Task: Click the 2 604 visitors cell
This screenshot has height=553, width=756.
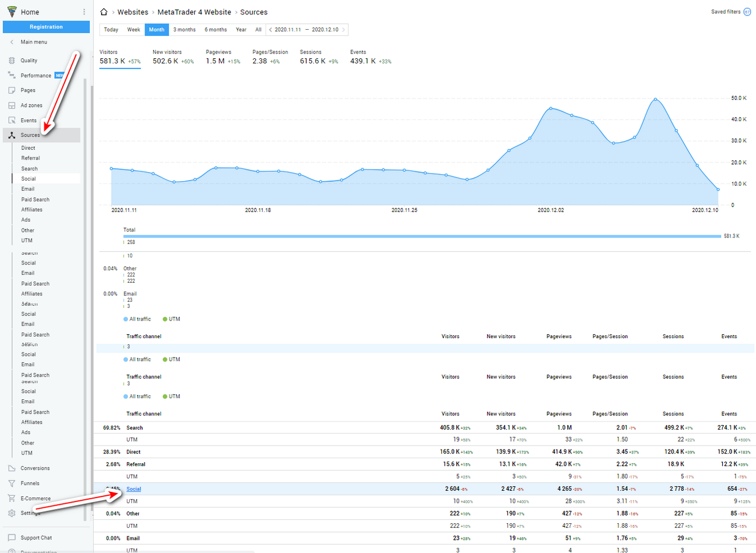Action: tap(457, 489)
